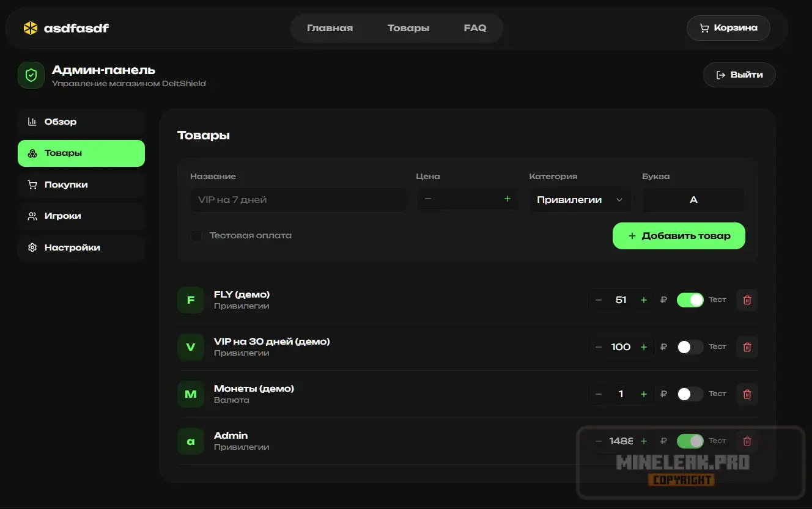Delete the FLY (демо) product
Image resolution: width=812 pixels, height=509 pixels.
[x=747, y=300]
